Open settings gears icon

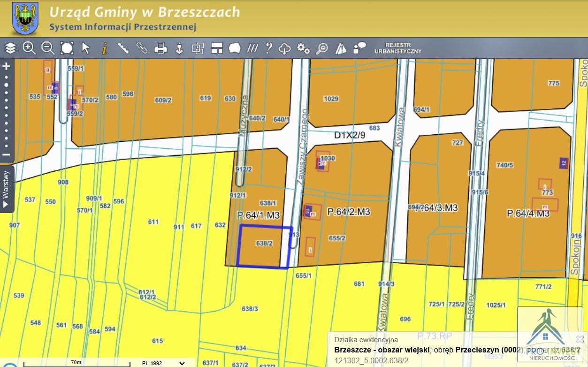coord(304,48)
